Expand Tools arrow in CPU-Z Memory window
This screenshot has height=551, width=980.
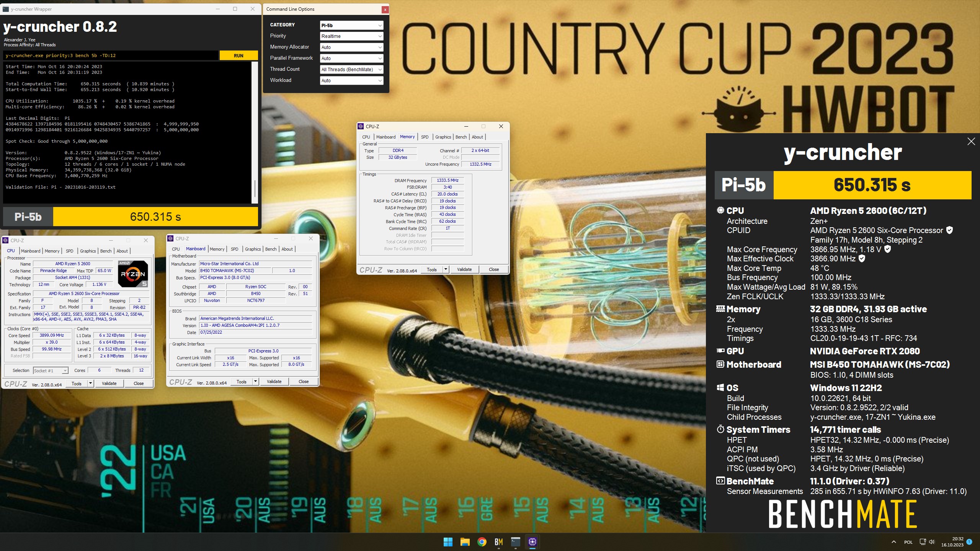446,269
